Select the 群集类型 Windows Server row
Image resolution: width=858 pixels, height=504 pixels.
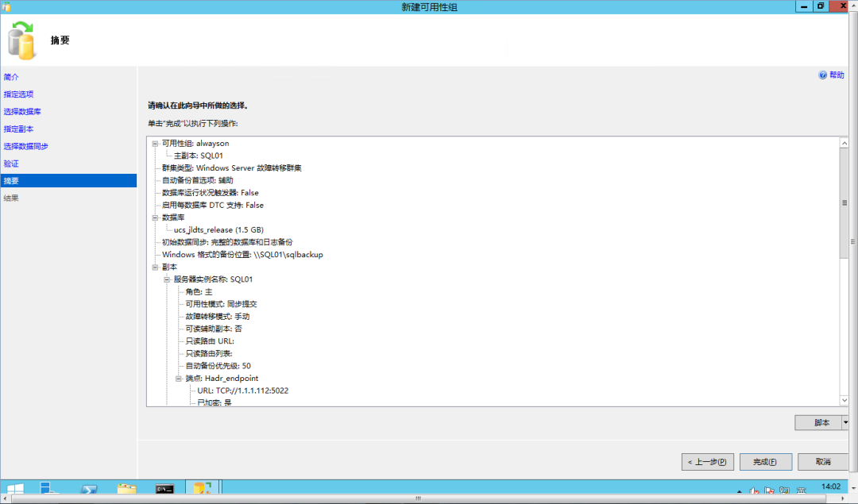pyautogui.click(x=231, y=167)
